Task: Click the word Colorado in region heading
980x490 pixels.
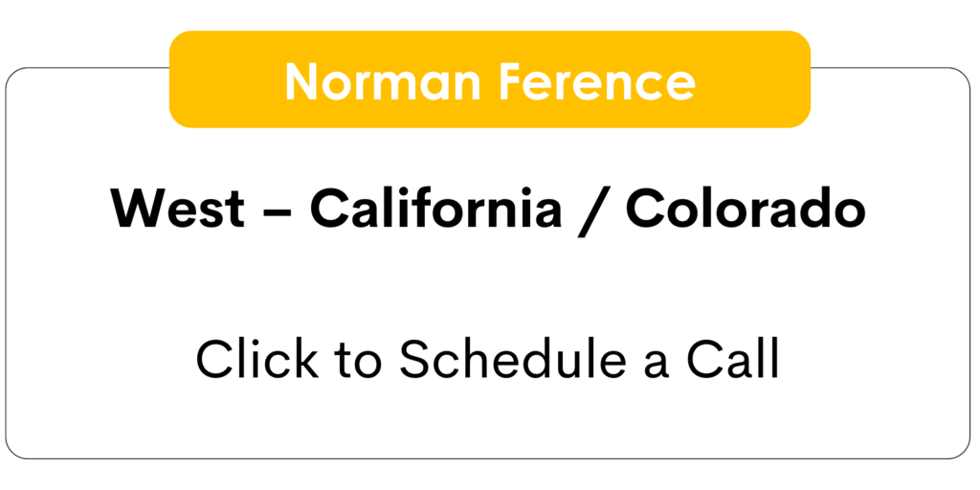Action: coord(746,208)
